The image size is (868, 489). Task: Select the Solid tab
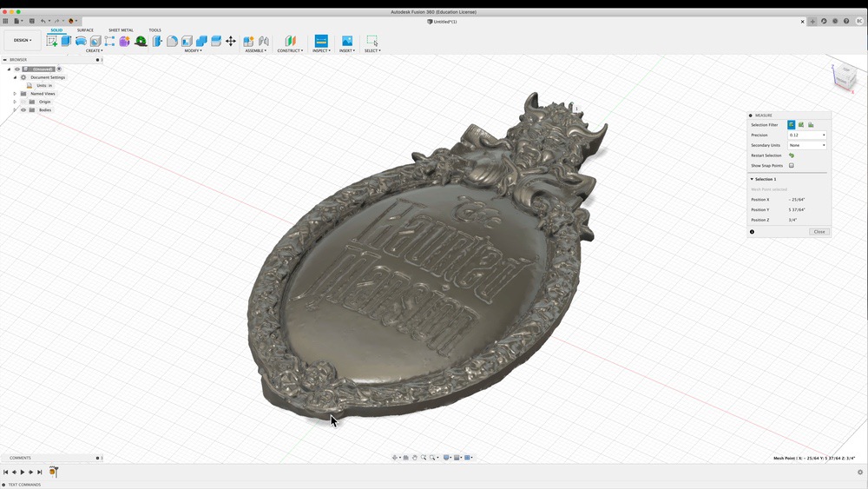tap(56, 30)
